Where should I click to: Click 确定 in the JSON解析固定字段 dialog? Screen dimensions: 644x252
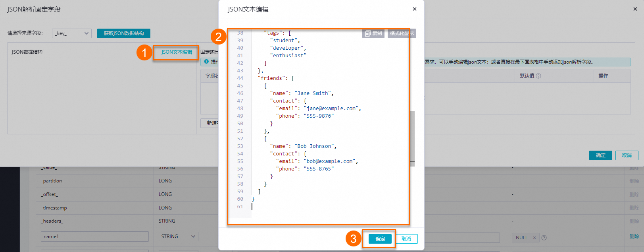[600, 155]
